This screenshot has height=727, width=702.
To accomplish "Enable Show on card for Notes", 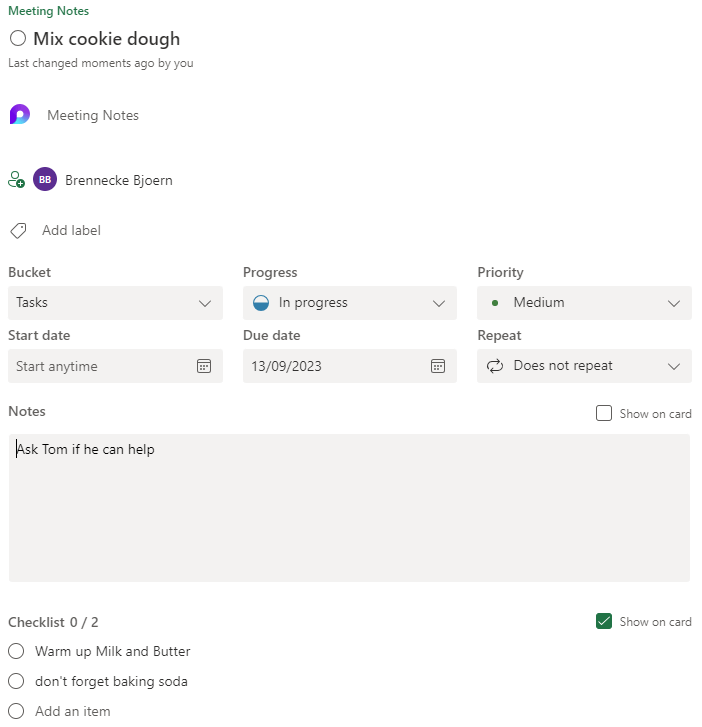I will 604,413.
